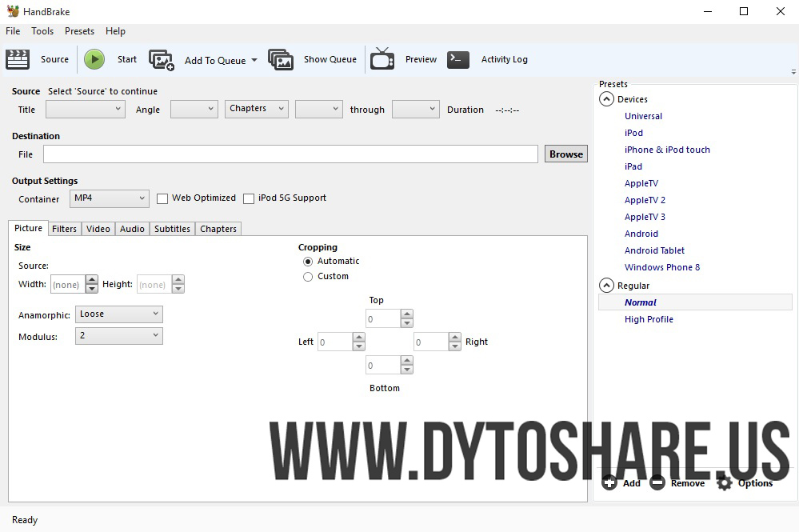799x532 pixels.
Task: Switch to the Filters tab
Action: coord(64,229)
